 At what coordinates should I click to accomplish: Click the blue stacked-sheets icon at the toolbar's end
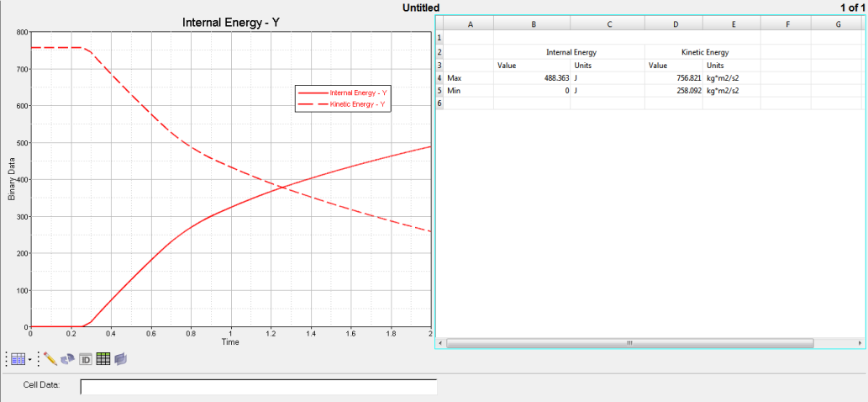[121, 359]
